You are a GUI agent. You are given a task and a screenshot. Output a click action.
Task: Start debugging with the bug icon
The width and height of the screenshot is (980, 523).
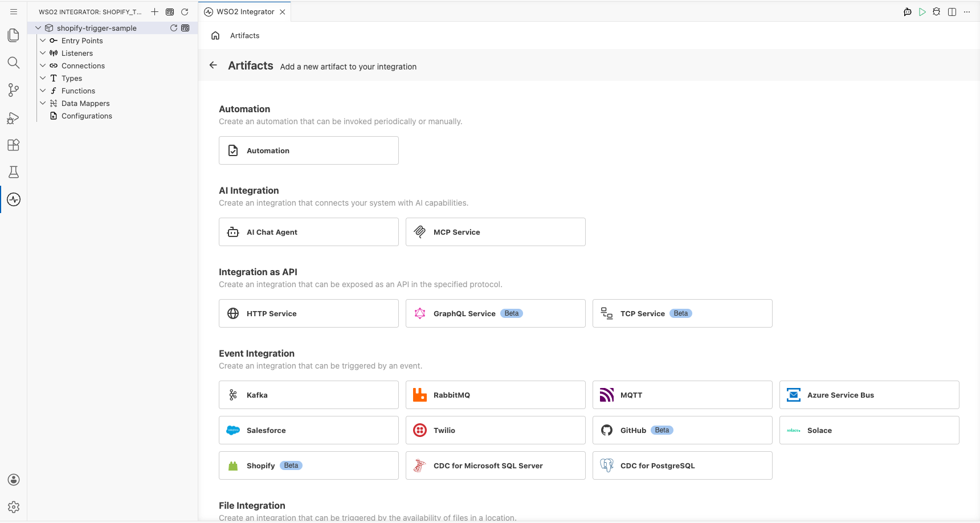937,12
